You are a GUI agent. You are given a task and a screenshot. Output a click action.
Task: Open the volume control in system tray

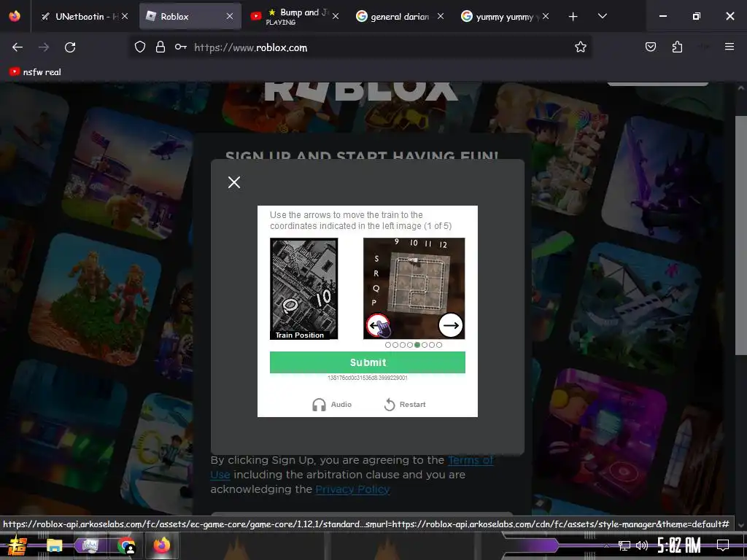point(642,545)
